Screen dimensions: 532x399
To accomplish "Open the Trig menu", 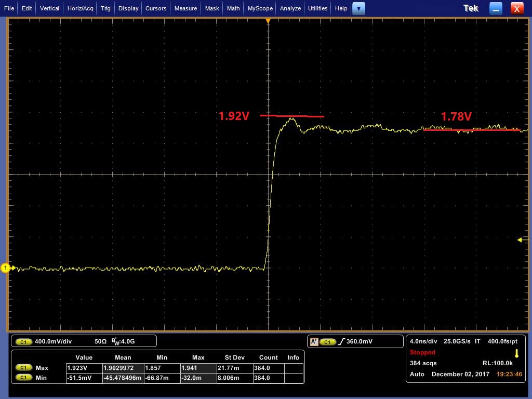I will click(x=105, y=8).
